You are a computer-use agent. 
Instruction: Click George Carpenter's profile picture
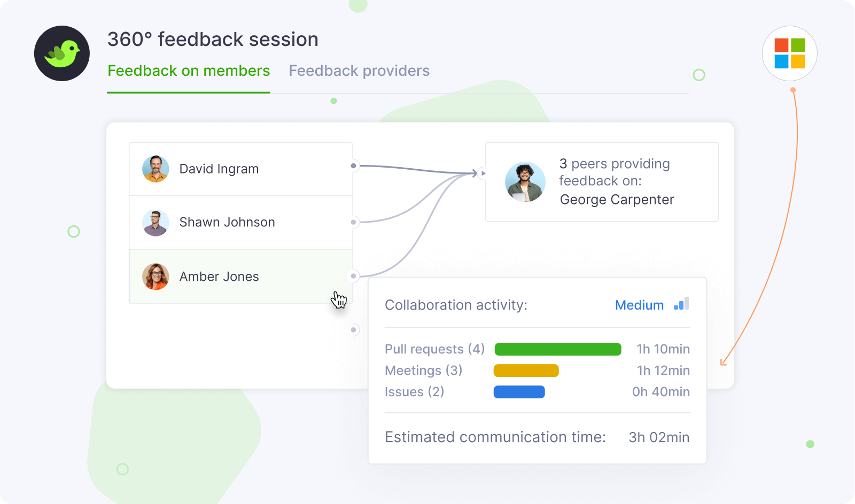pos(525,182)
